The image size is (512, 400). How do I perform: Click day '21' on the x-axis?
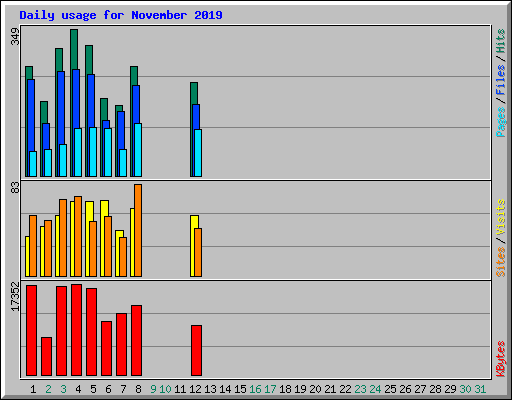(330, 389)
